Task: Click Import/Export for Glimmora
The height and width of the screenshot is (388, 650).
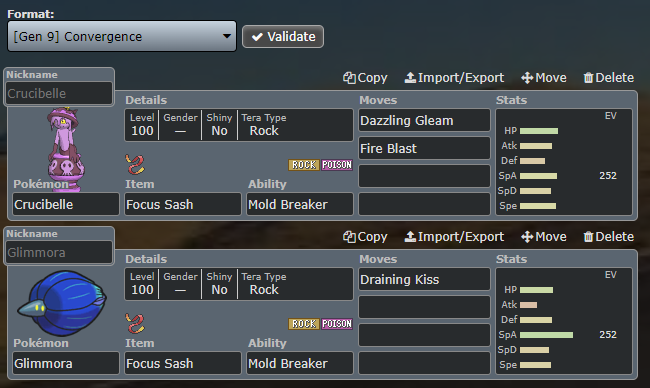Action: [x=454, y=237]
